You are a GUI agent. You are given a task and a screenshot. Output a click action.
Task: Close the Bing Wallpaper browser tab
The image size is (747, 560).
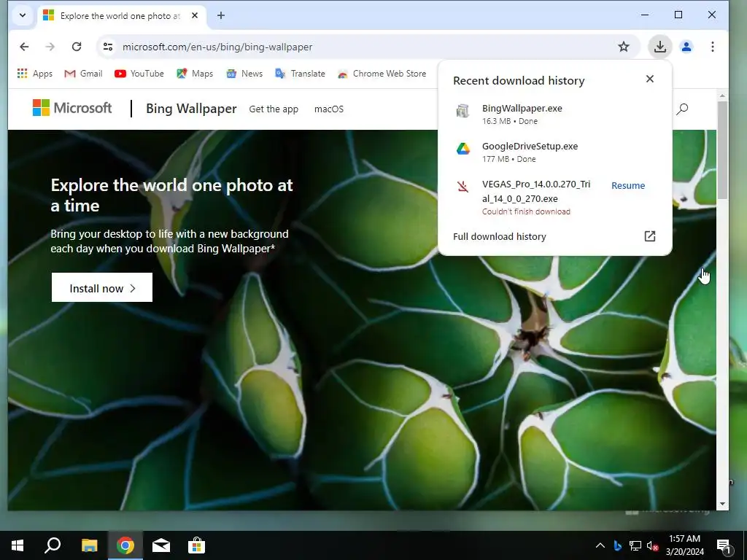[x=194, y=16]
